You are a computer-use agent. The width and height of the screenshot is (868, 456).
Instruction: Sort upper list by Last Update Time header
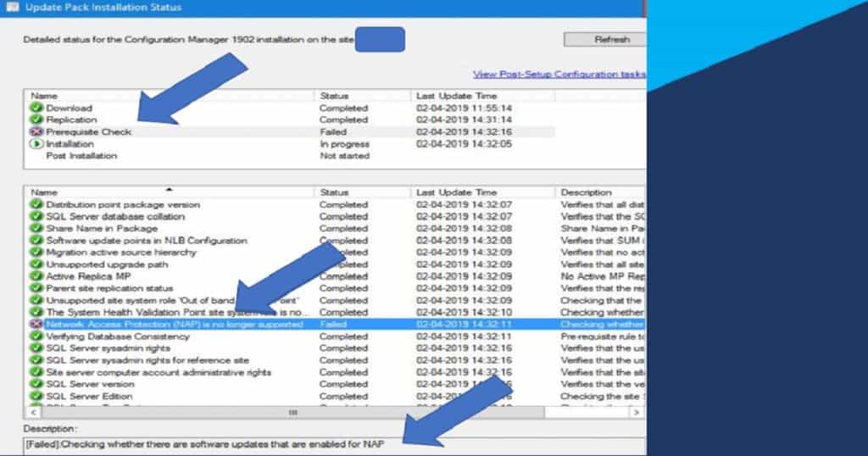coord(483,96)
